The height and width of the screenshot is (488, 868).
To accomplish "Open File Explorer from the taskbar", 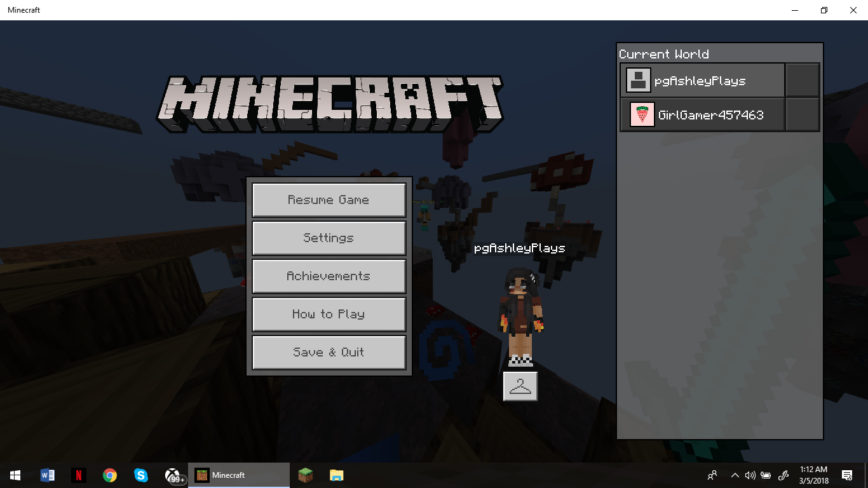I will pyautogui.click(x=337, y=475).
